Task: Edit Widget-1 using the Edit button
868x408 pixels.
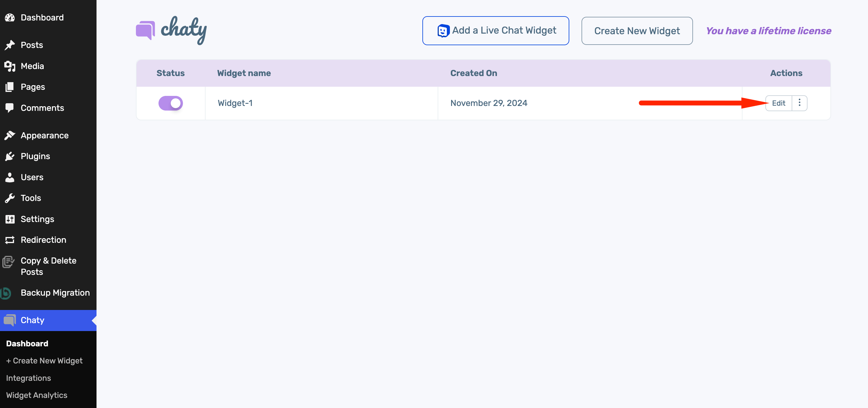Action: (x=779, y=103)
